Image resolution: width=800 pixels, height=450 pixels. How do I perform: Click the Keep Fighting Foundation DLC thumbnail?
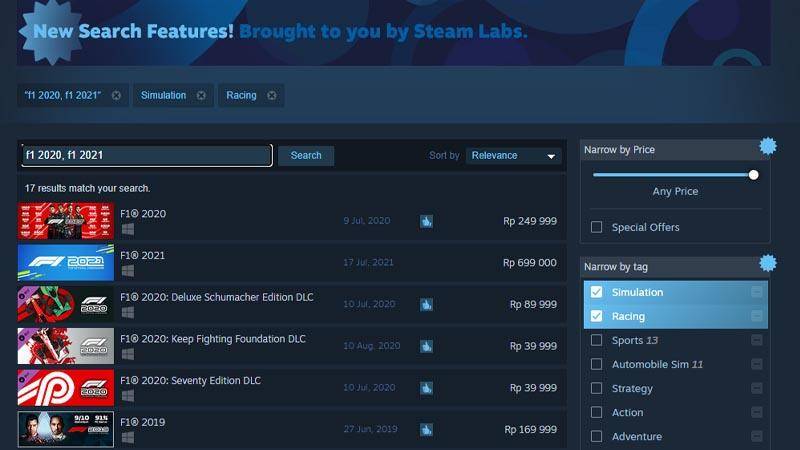click(66, 346)
